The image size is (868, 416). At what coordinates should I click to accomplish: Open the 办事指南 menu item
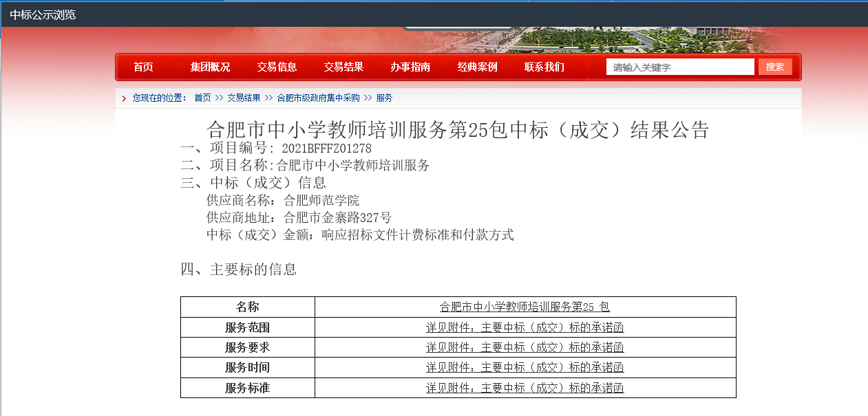coord(410,67)
